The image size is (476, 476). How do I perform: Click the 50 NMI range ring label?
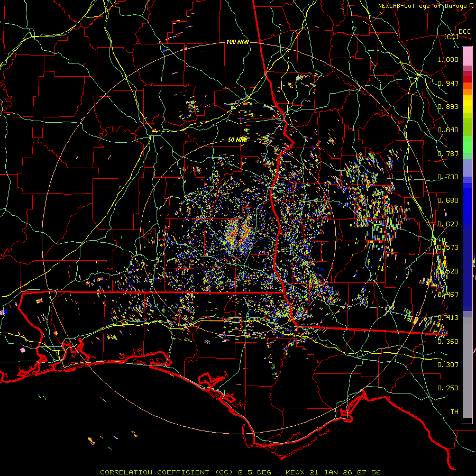(237, 140)
